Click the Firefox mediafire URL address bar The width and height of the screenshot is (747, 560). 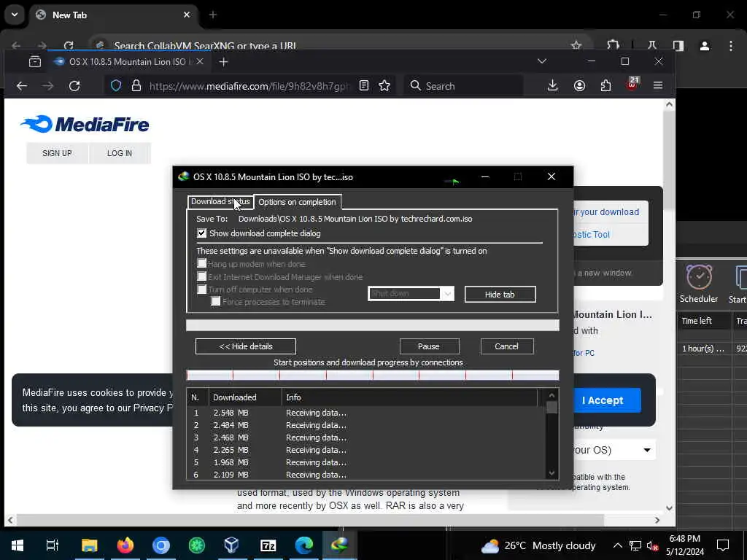coord(249,86)
